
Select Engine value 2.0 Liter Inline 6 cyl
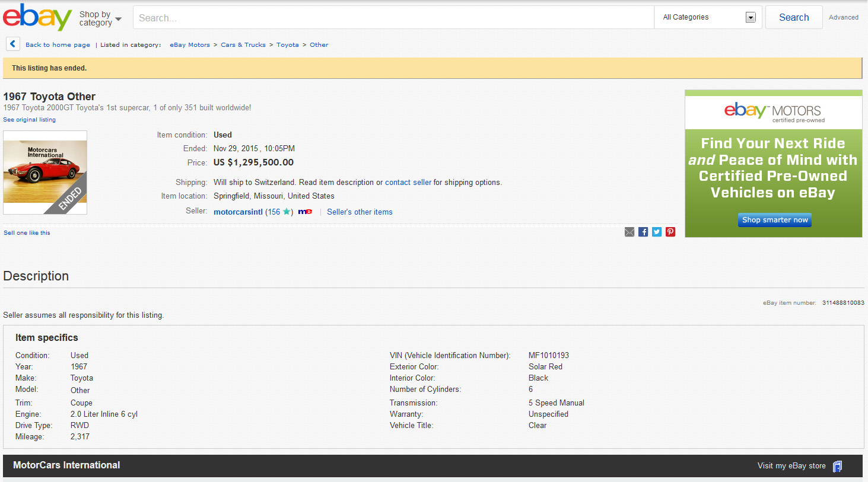(104, 414)
